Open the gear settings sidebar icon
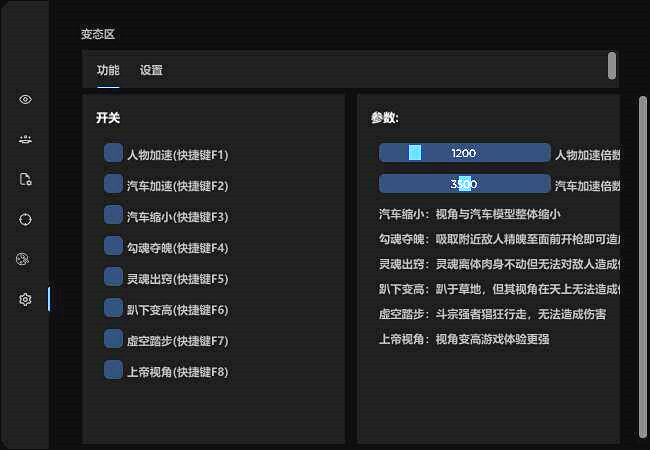The height and width of the screenshot is (450, 650). [x=25, y=299]
